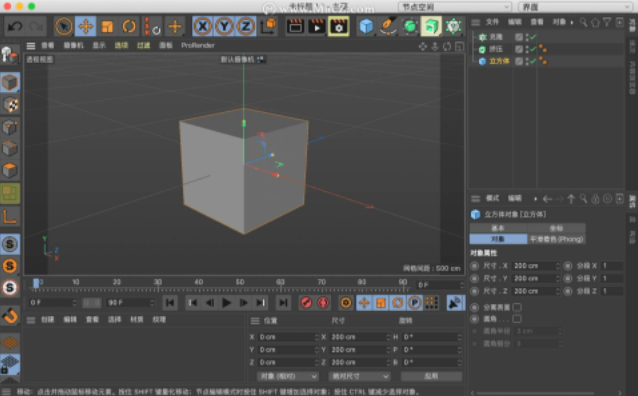638x396 pixels.
Task: Open the Object Manager 对象 (Objects) menu
Action: tap(559, 22)
